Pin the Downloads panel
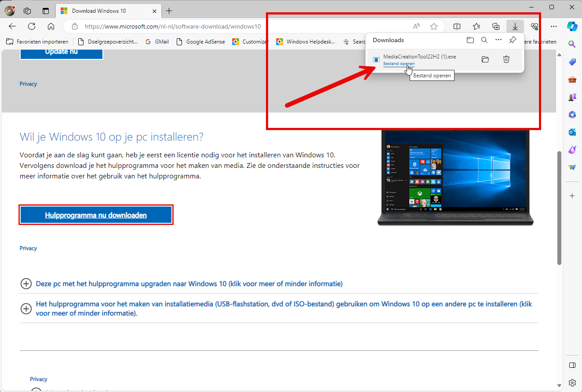 (x=513, y=40)
